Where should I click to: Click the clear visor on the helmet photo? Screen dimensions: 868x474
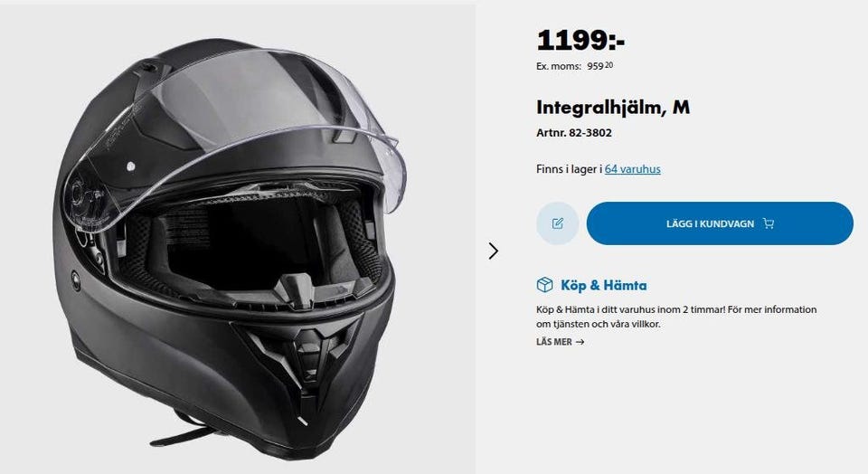[232, 128]
